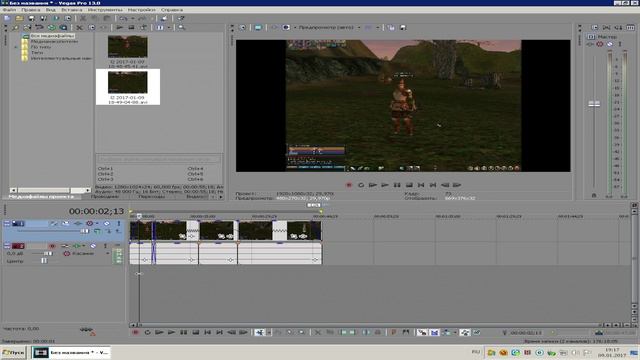Select the Normal Edit tool

coord(259,333)
